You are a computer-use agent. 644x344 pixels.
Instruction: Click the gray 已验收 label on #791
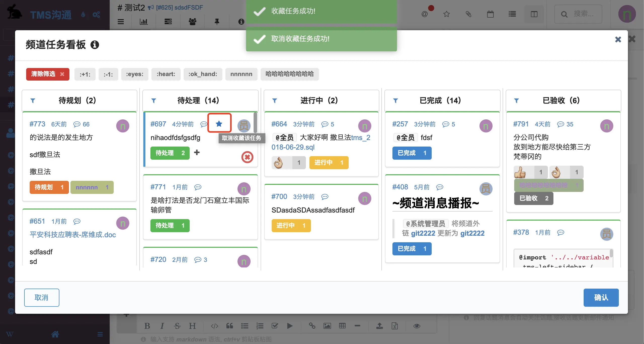tap(534, 198)
